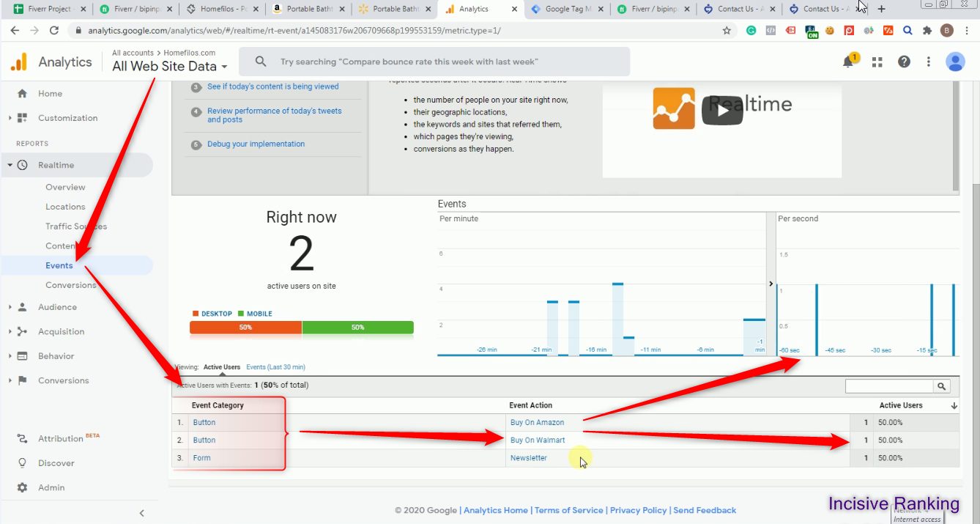The image size is (980, 524).
Task: Close the Homefilos browser tab
Action: click(x=255, y=10)
